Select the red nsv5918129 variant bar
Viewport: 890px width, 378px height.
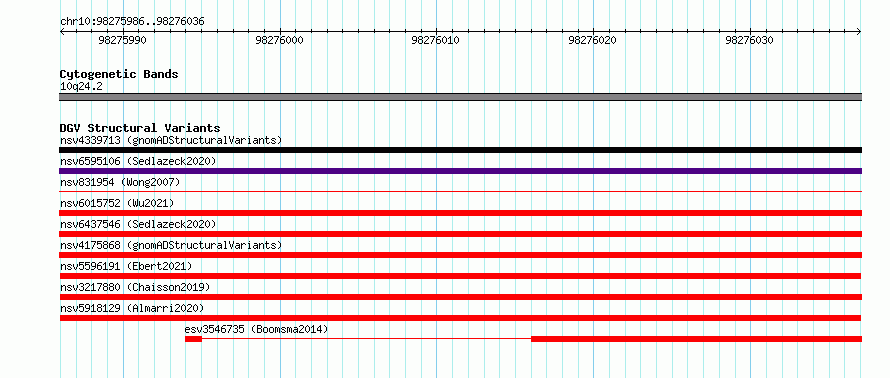(460, 318)
